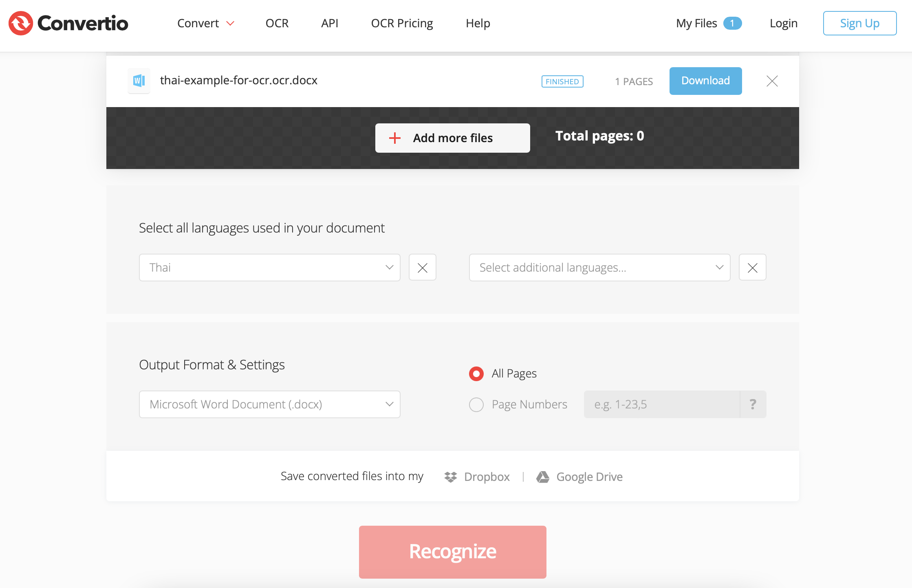This screenshot has height=588, width=912.
Task: Choose the Page Numbers option
Action: coord(476,404)
